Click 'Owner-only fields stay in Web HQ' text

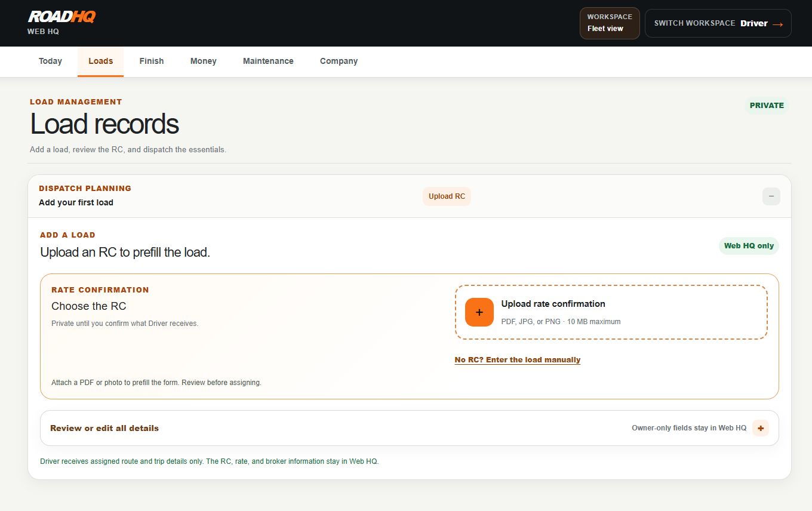[x=689, y=428]
